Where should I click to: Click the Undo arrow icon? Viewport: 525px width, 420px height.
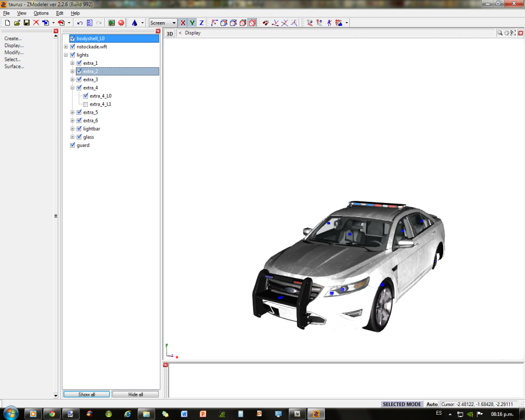[x=80, y=23]
